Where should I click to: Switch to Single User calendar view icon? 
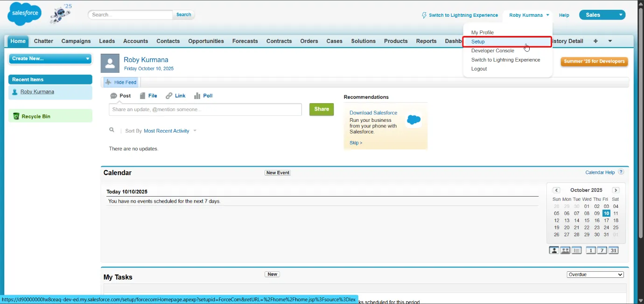click(554, 250)
